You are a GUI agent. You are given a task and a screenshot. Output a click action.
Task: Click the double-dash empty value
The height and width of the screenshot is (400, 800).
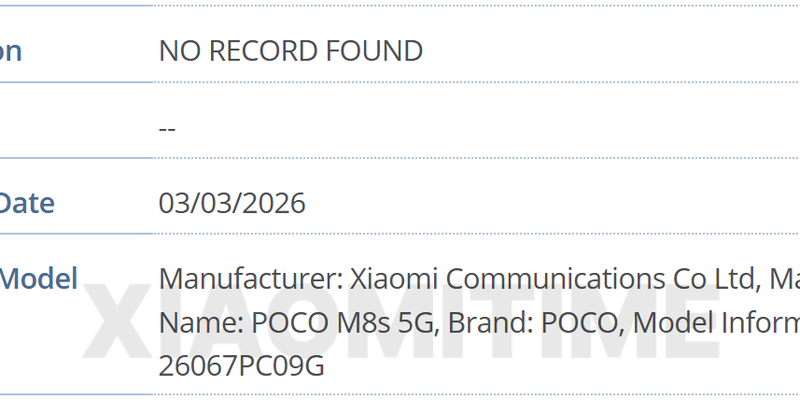[167, 129]
